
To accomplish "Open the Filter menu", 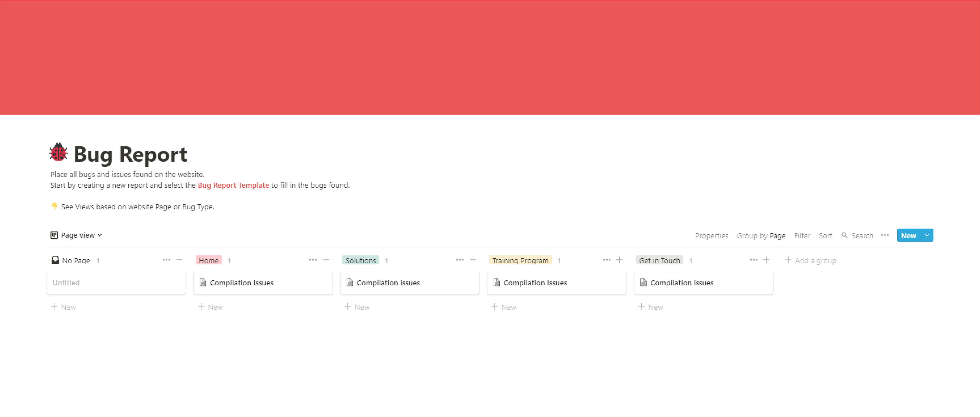I will pyautogui.click(x=802, y=236).
